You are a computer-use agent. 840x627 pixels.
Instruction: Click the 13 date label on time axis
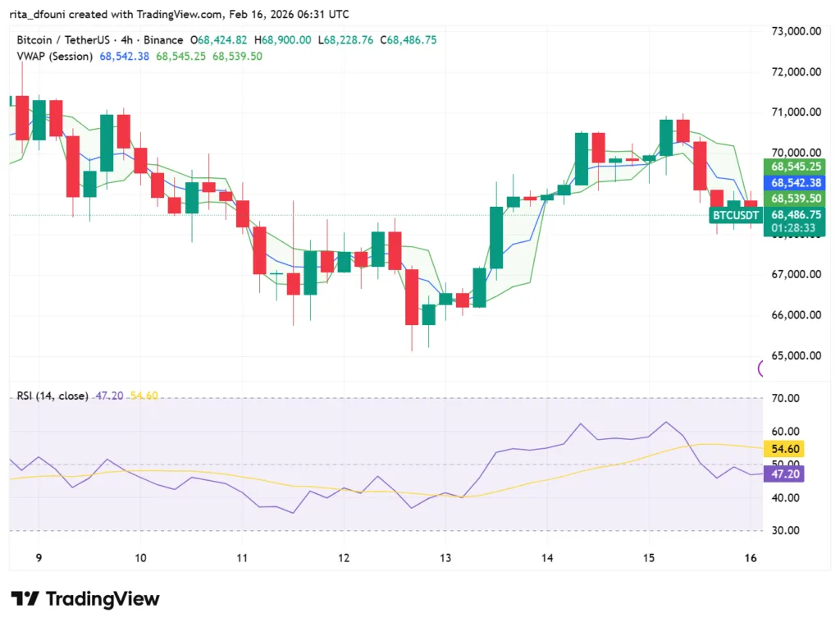[x=445, y=557]
